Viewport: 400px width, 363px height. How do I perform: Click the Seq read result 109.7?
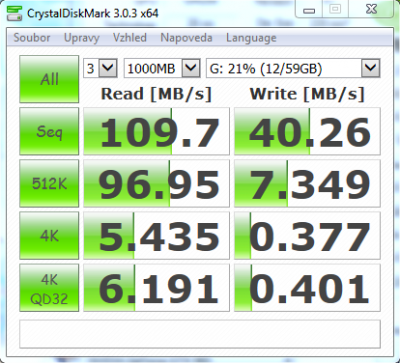156,131
